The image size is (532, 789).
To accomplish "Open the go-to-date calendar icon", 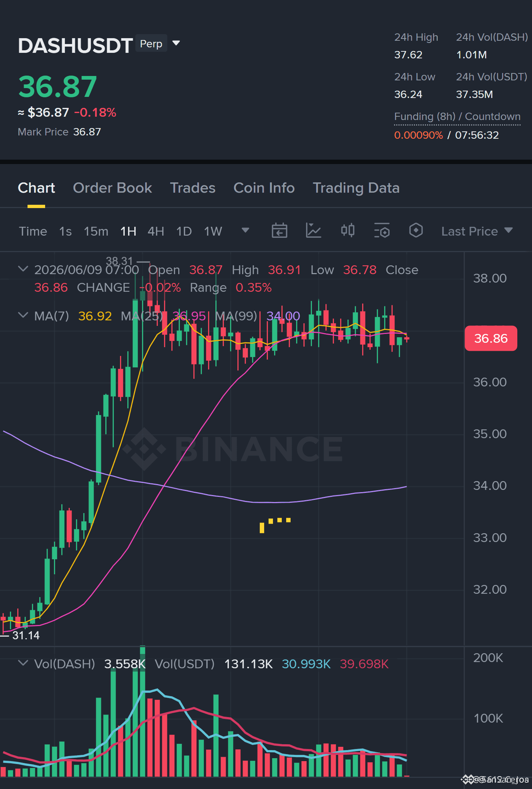I will coord(279,230).
